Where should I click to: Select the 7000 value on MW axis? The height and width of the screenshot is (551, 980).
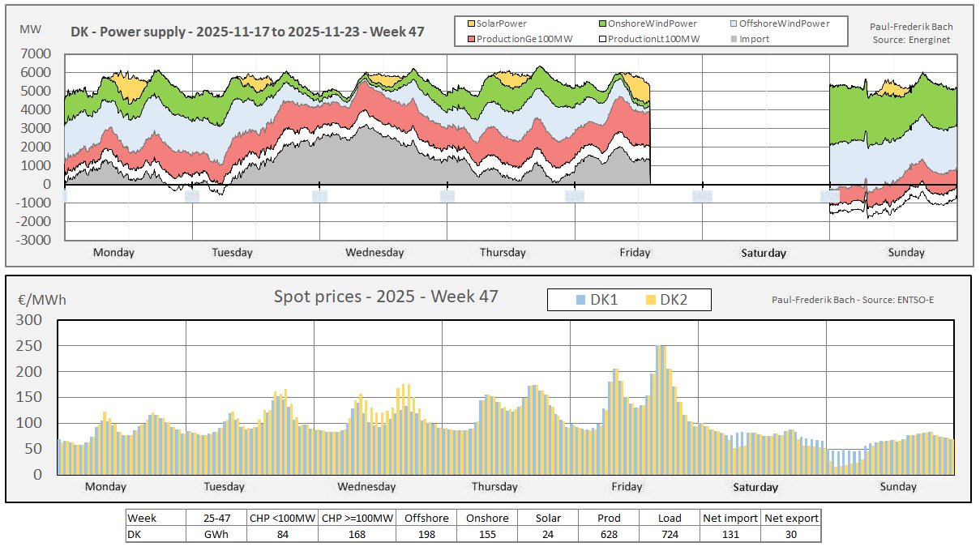(36, 53)
